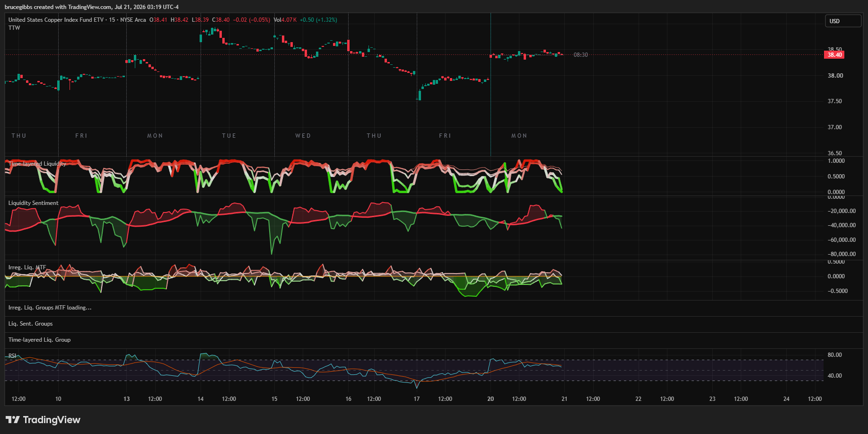Click the 08:30 countdown label
Image resolution: width=868 pixels, height=434 pixels.
581,55
